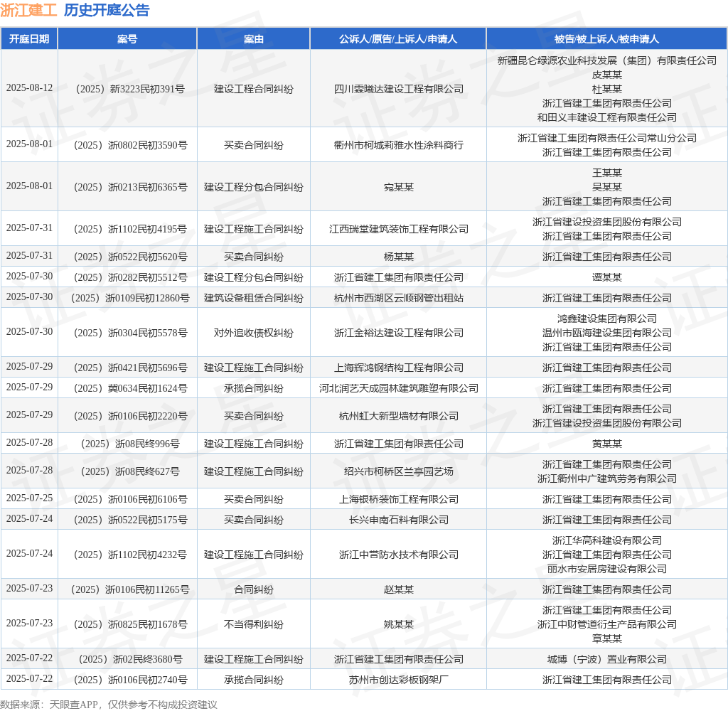Viewport: 728px width, 711px height.
Task: Select case number 浙02民终3680号
Action: (x=131, y=659)
